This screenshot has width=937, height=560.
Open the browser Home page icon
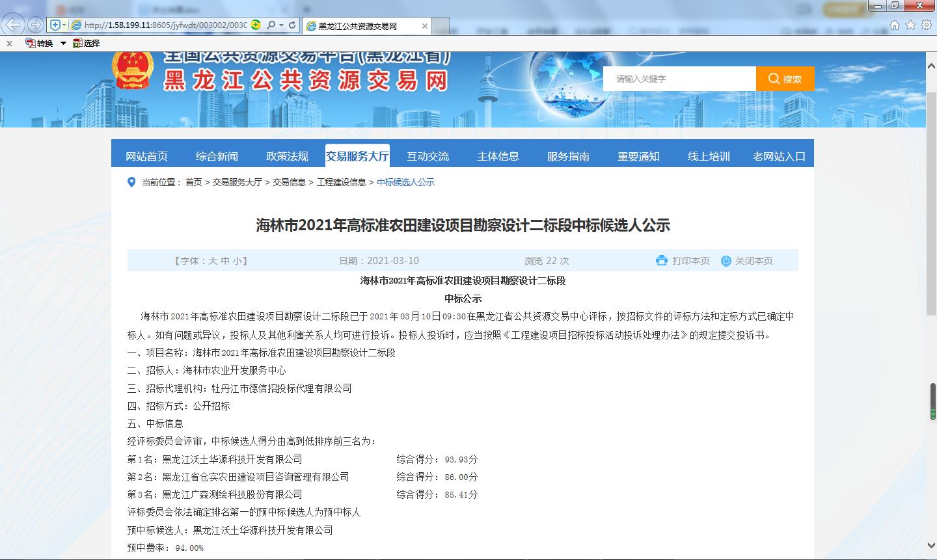coord(895,25)
